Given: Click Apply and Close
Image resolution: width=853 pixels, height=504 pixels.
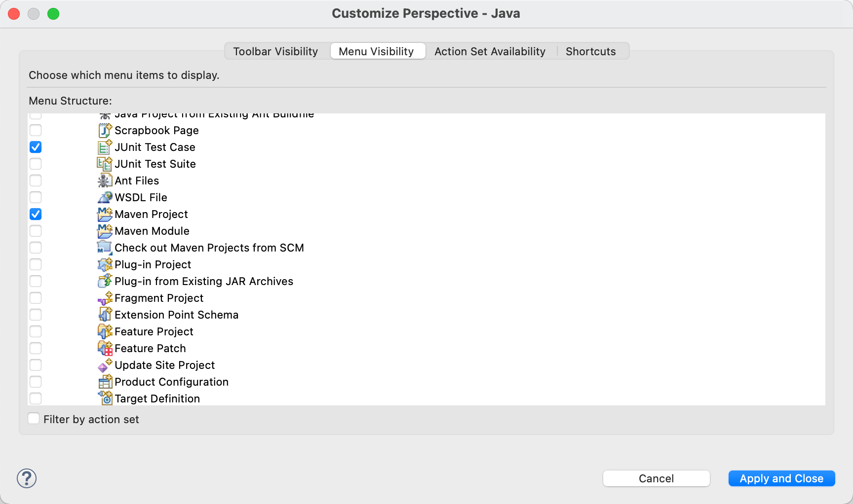Looking at the screenshot, I should pyautogui.click(x=782, y=478).
